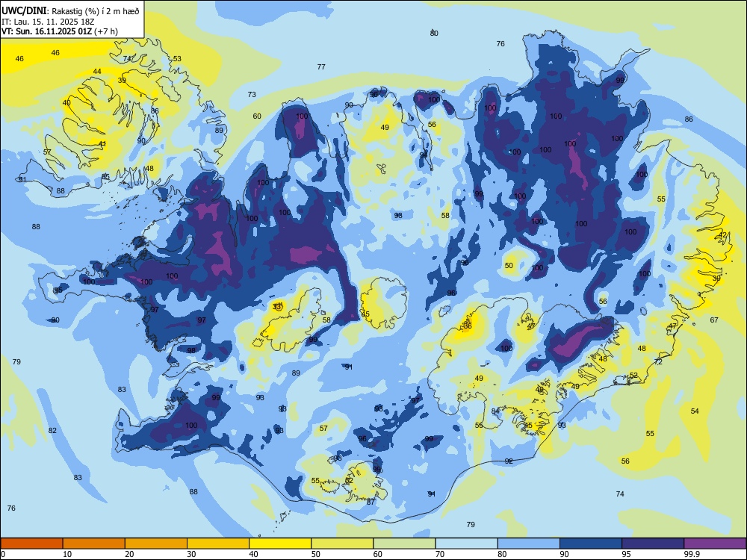Select the purple legend swatch above 99.9
This screenshot has height=560, width=747.
pyautogui.click(x=715, y=544)
